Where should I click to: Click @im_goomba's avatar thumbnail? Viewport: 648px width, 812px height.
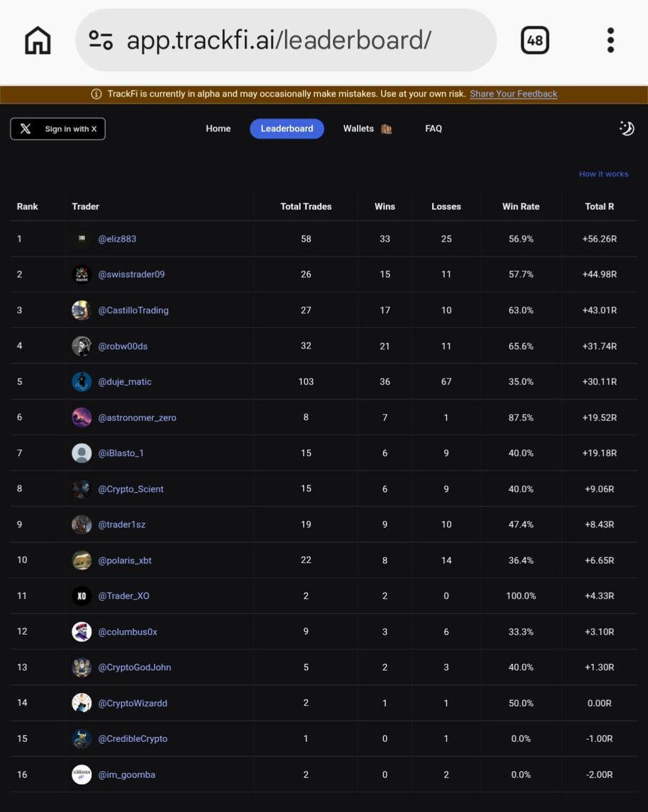point(81,774)
